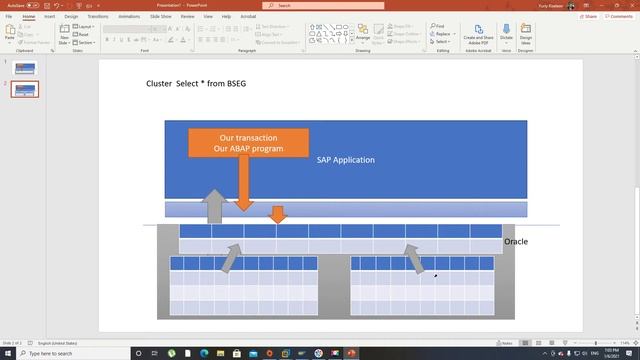Click the zoom slider handle
Image resolution: width=640 pixels, height=360 pixels.
(x=596, y=343)
